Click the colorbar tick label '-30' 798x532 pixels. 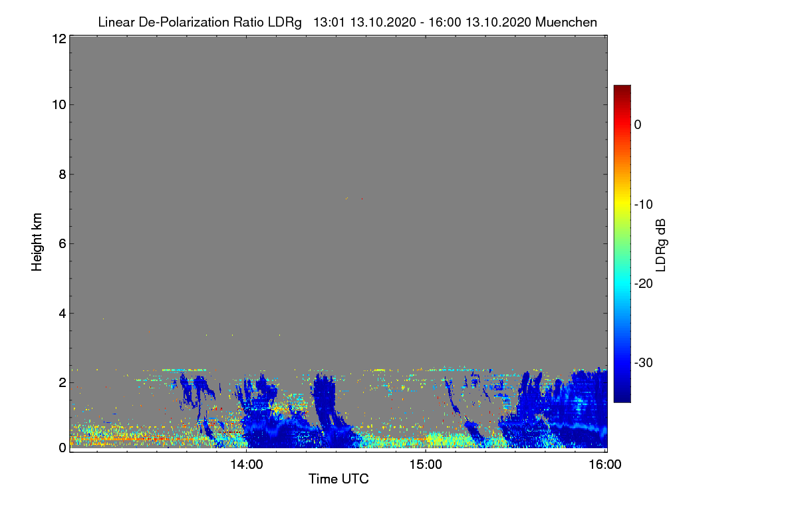point(643,363)
